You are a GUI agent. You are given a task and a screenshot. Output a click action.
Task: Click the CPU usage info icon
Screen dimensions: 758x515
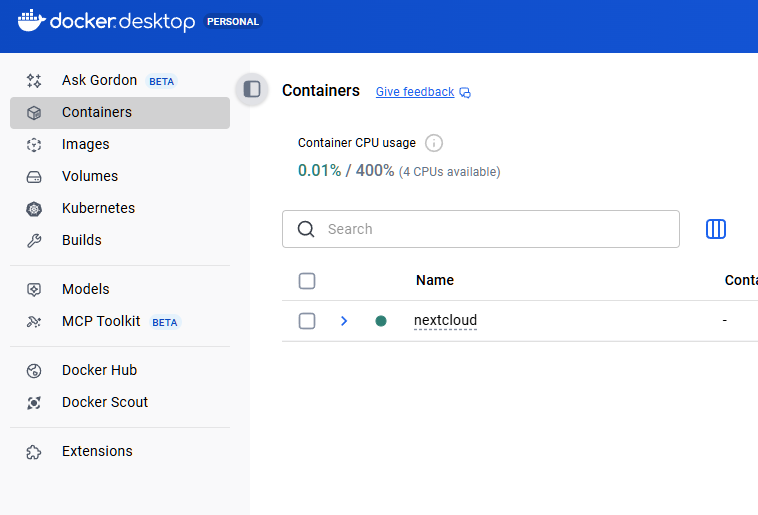(x=434, y=143)
